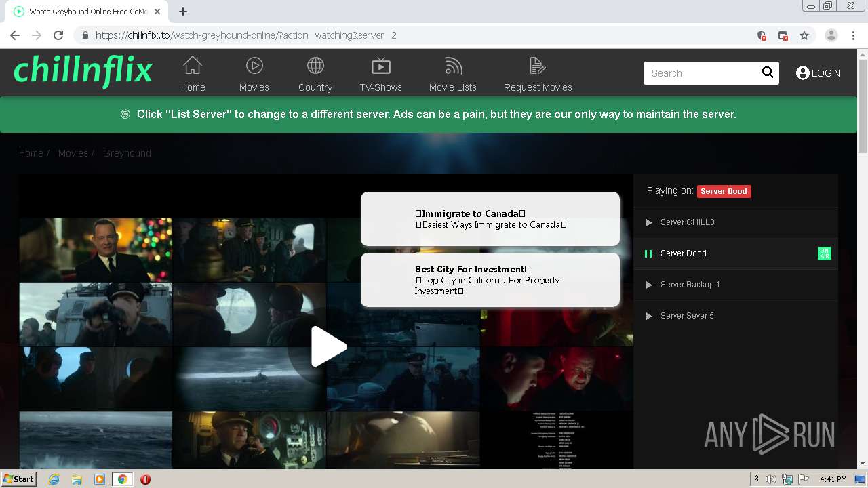Click the volume tray icon
Image resolution: width=868 pixels, height=488 pixels.
coord(771,479)
